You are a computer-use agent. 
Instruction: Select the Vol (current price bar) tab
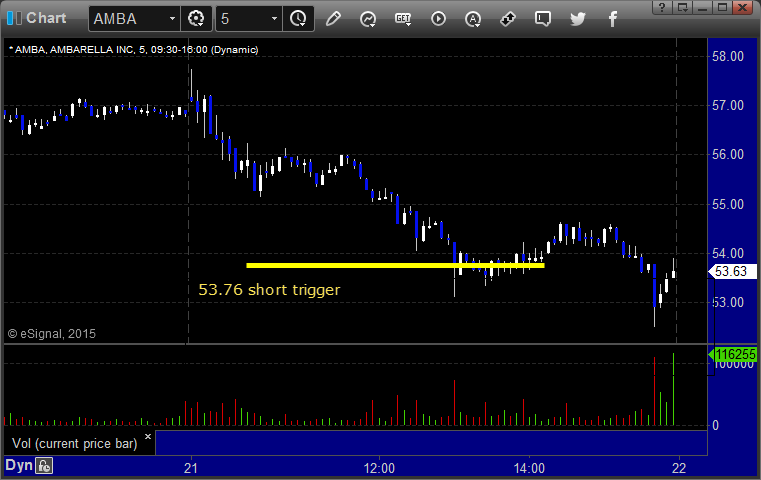pyautogui.click(x=80, y=443)
